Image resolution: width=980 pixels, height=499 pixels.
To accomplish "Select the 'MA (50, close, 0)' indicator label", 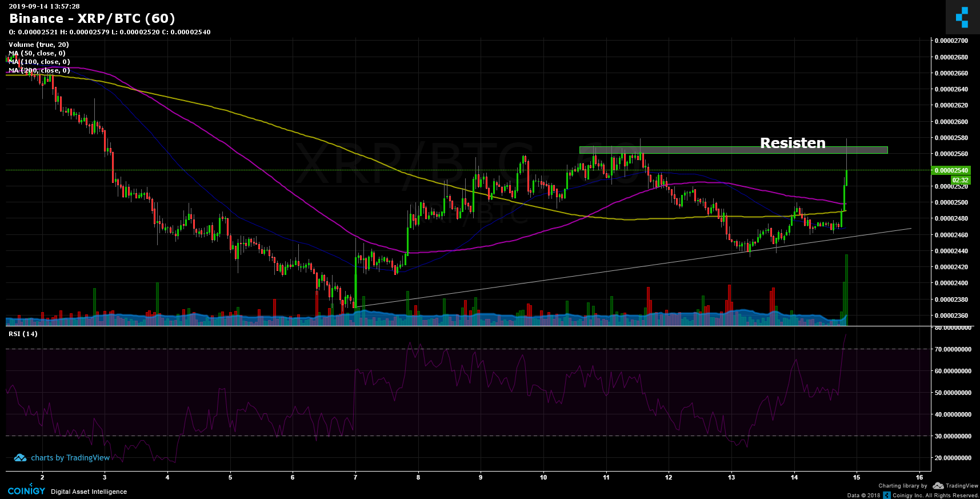I will click(37, 53).
